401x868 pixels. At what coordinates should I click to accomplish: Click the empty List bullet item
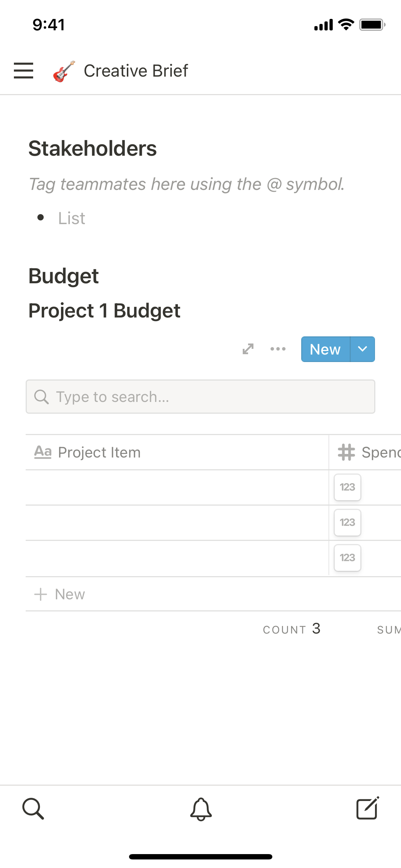coord(72,218)
